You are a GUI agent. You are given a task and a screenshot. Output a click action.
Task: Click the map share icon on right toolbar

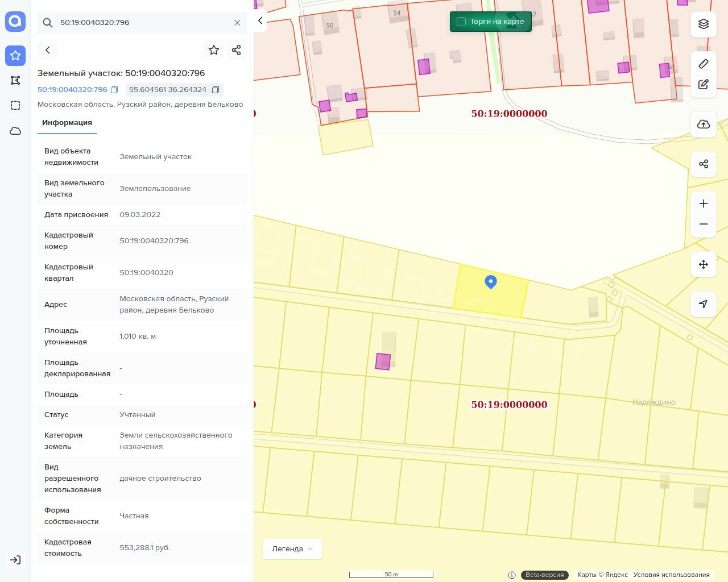coord(704,164)
